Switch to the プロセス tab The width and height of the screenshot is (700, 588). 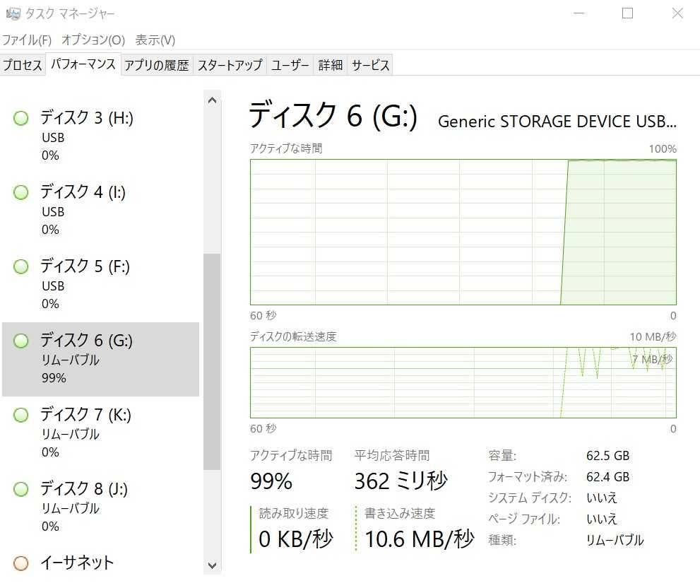23,65
